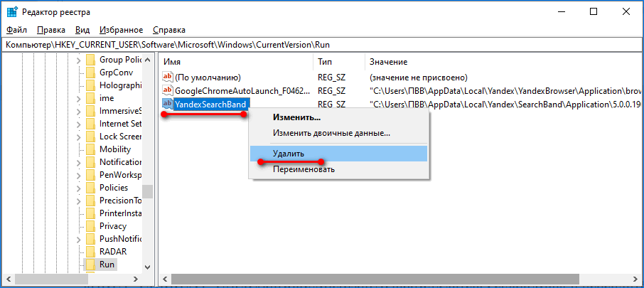Click the registry path address bar
The height and width of the screenshot is (288, 644).
[320, 44]
